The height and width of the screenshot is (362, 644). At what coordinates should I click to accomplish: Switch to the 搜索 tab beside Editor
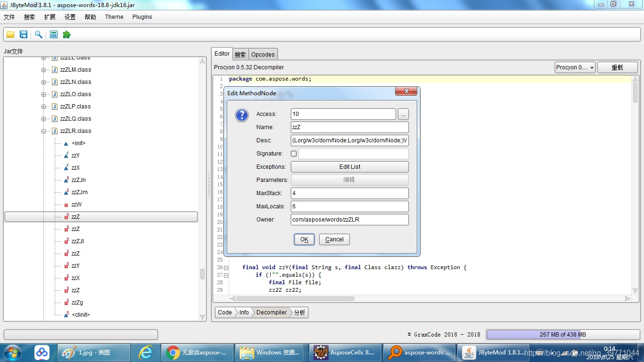tap(240, 54)
